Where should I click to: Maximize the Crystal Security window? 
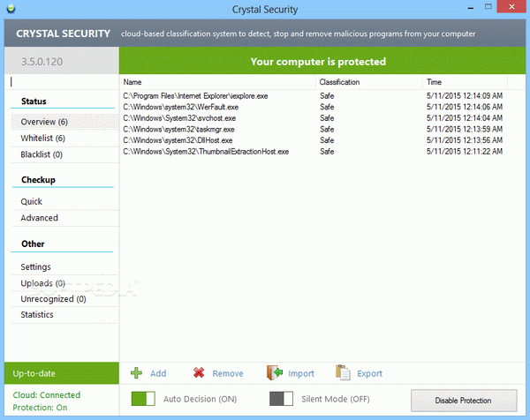pyautogui.click(x=488, y=7)
